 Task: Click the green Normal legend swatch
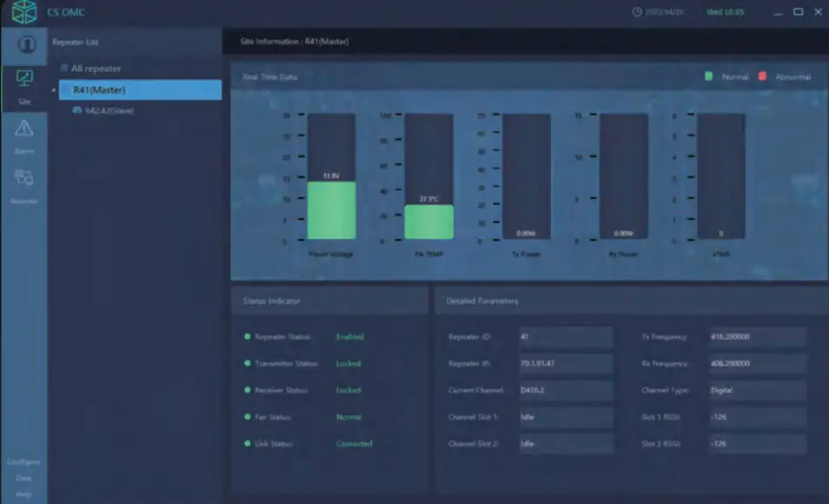tap(708, 76)
